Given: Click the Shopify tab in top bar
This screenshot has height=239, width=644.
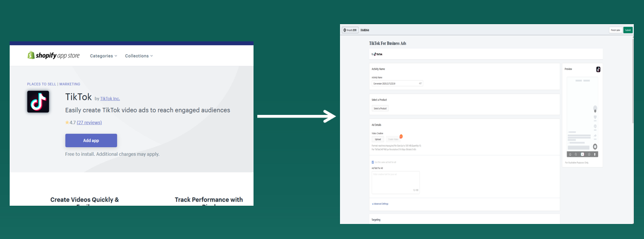Looking at the screenshot, I should [x=350, y=30].
